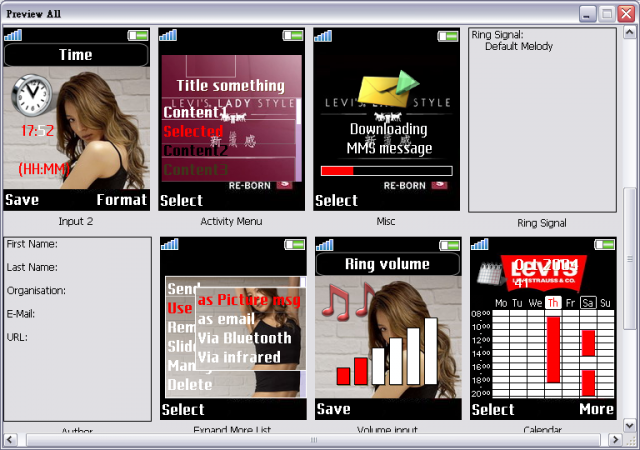The width and height of the screenshot is (640, 450).
Task: Click the vertical scrollbar down arrow
Action: click(629, 426)
